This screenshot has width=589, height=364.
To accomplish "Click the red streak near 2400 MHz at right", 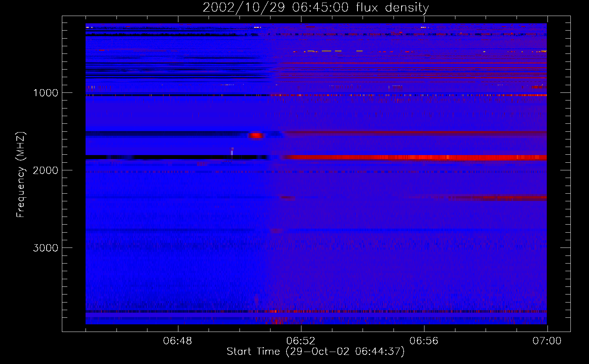I will (497, 198).
